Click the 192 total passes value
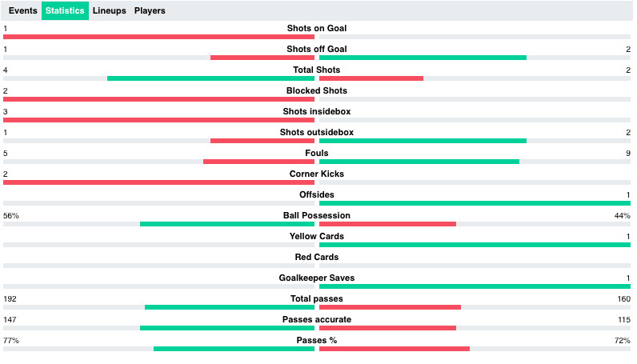637x364 pixels. 10,299
